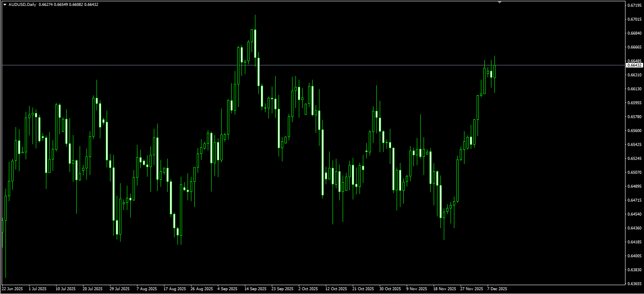The width and height of the screenshot is (644, 294).
Task: Select the 22 Jun 2025 date label
Action: tap(13, 289)
